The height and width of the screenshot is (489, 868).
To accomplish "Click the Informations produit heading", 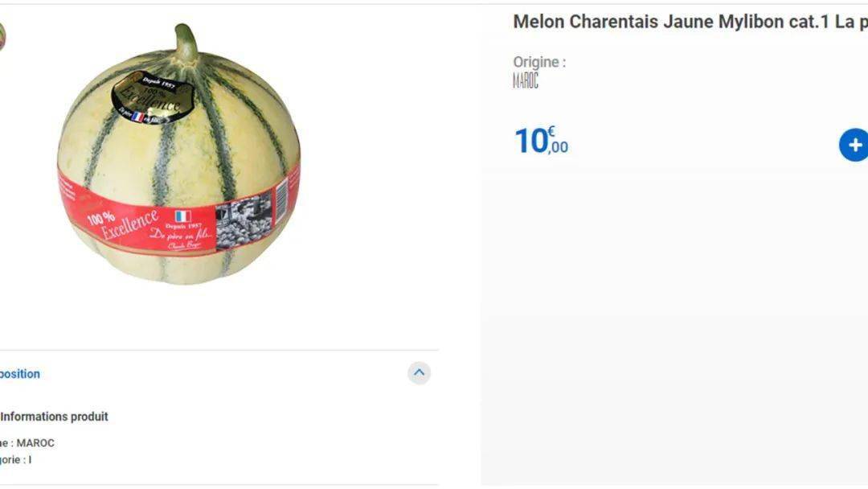I will point(54,417).
